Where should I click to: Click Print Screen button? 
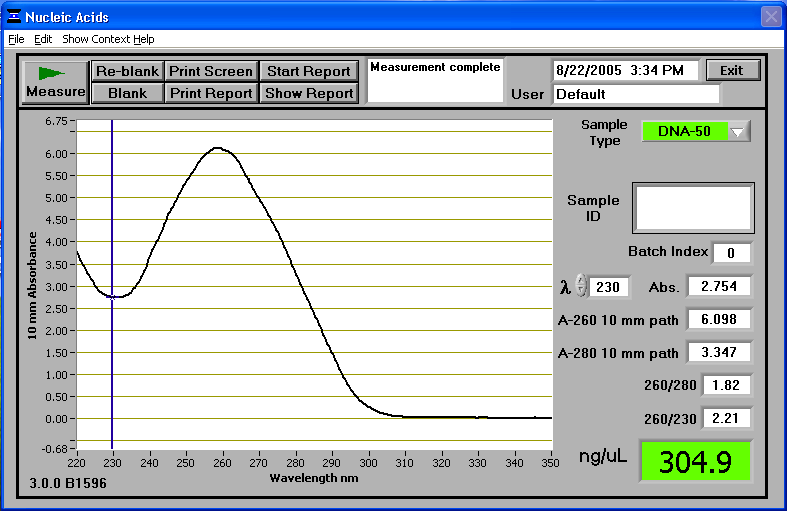click(210, 71)
